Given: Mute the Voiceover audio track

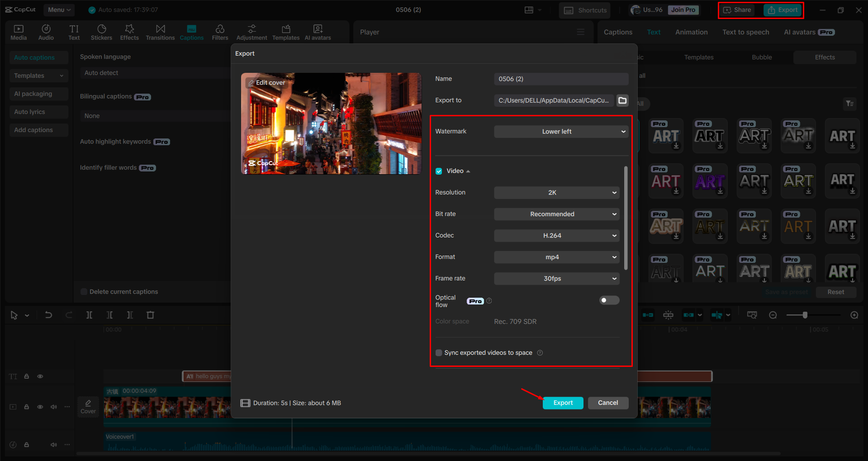Looking at the screenshot, I should click(x=54, y=445).
